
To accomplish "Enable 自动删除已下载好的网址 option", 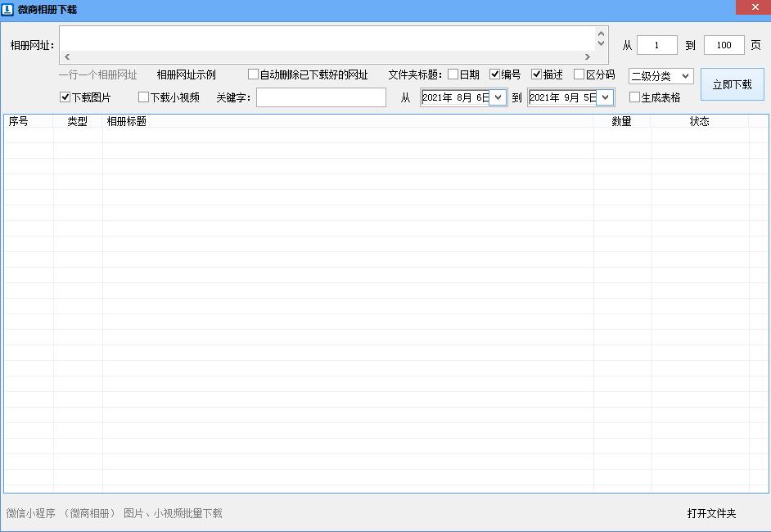I will pyautogui.click(x=253, y=74).
